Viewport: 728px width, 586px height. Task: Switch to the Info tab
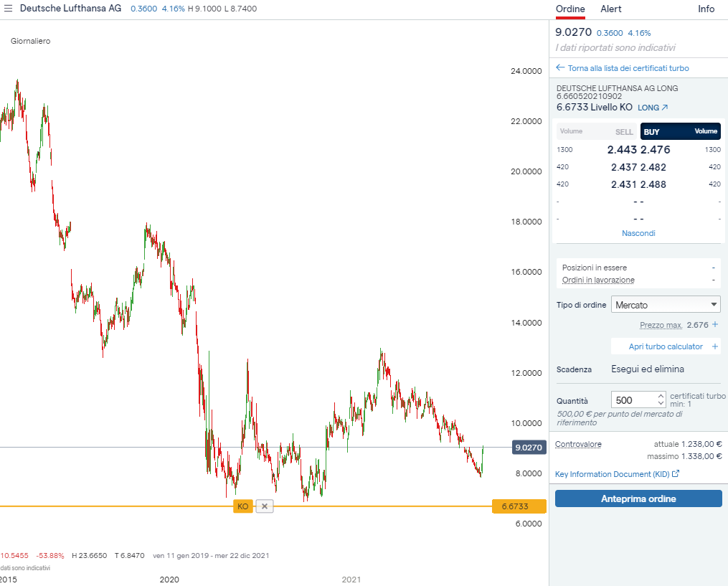click(706, 9)
